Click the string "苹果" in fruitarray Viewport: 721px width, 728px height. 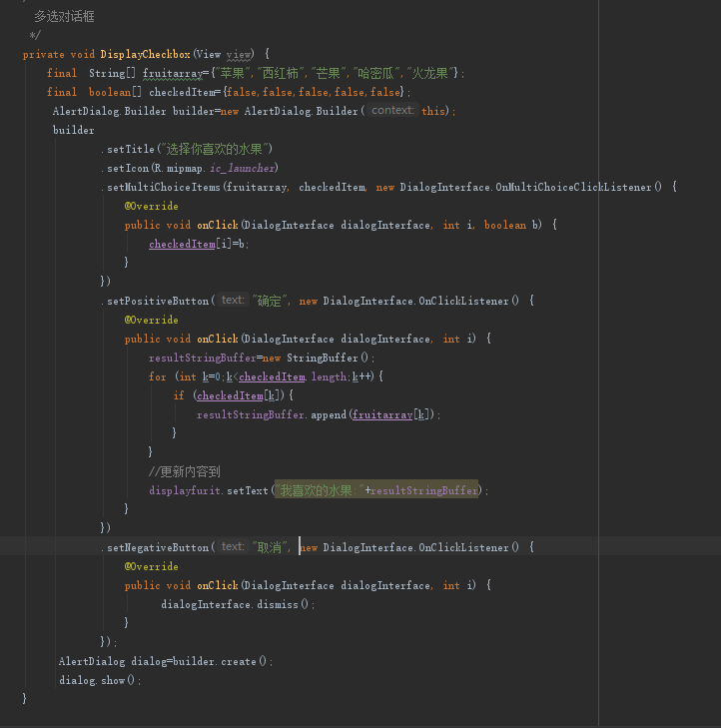point(232,73)
